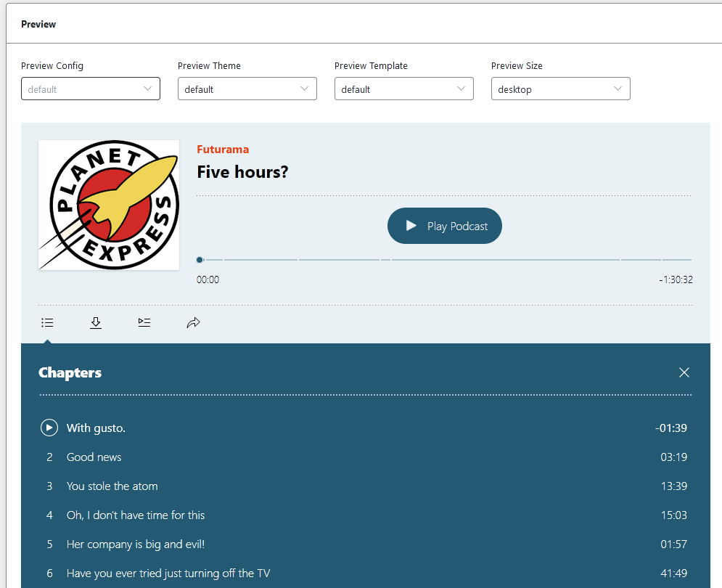Open the Preview Size dropdown
This screenshot has width=722, height=588.
click(x=560, y=89)
